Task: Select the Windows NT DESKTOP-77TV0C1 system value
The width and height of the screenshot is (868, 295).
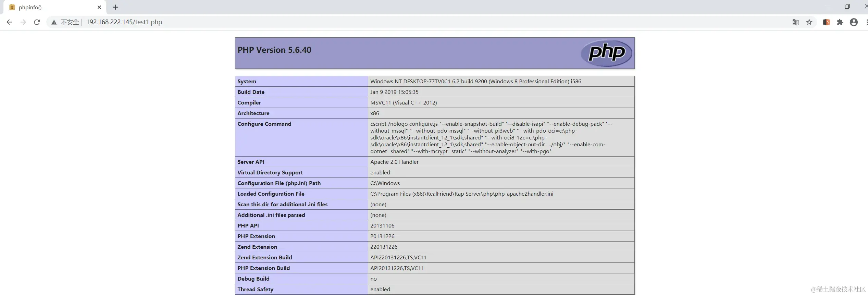Action: point(475,82)
